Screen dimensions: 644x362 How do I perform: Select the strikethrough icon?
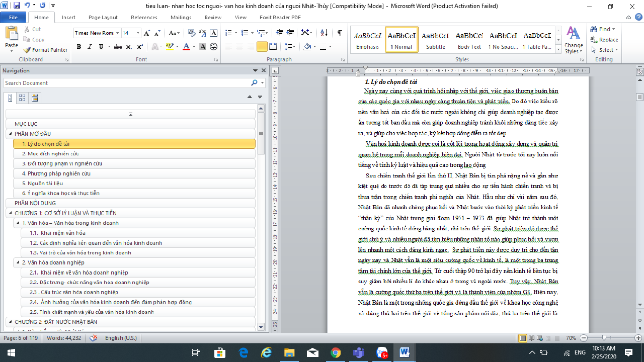coord(118,46)
